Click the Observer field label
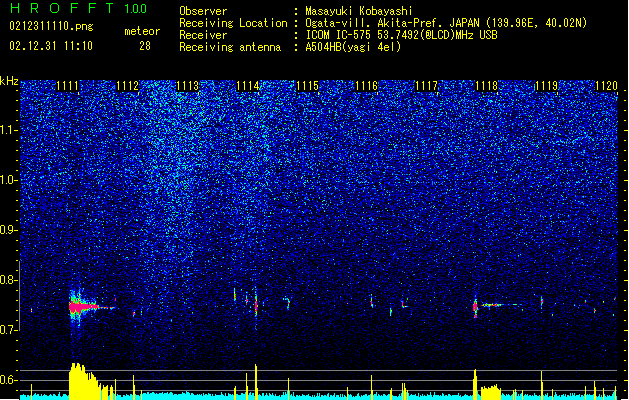This screenshot has height=400, width=629. point(203,11)
